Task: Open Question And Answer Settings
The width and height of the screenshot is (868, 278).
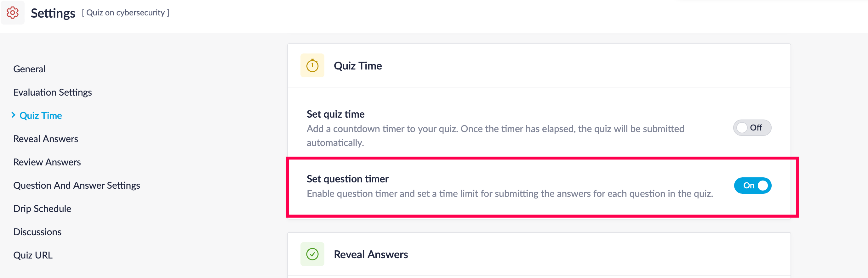Action: 77,185
